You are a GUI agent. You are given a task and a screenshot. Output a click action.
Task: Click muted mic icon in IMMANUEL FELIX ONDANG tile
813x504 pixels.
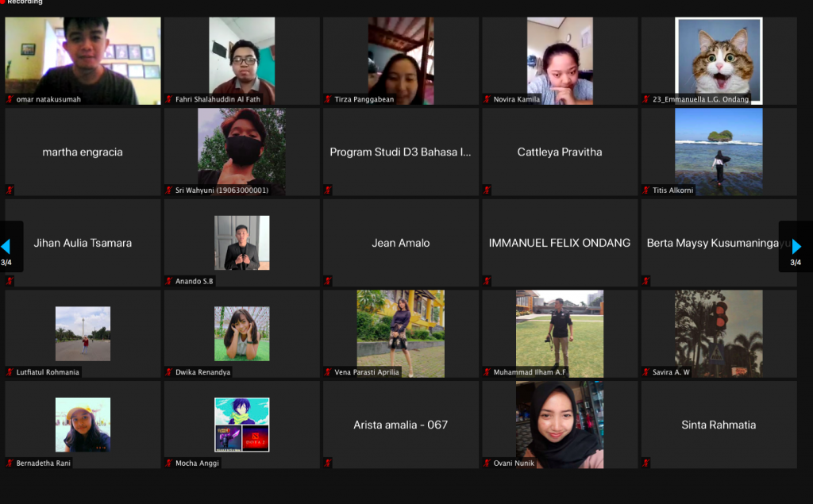click(487, 281)
